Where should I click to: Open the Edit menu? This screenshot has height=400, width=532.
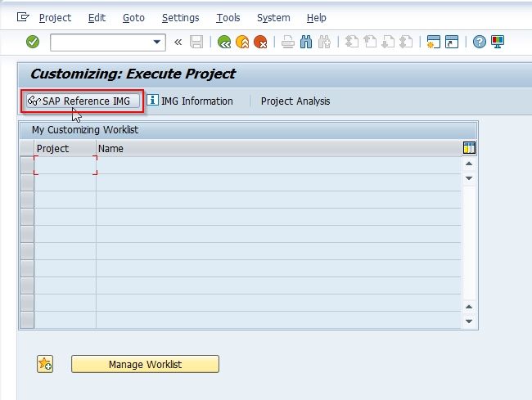coord(97,18)
